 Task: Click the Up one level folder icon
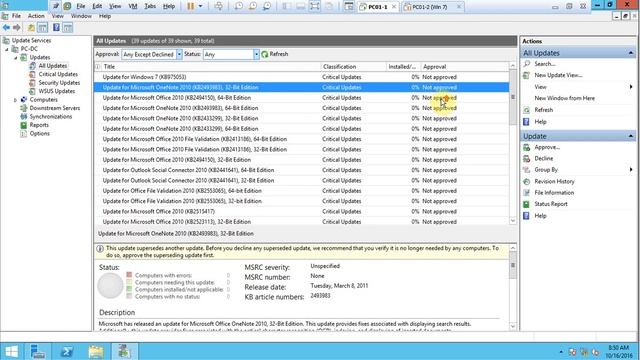coord(31,27)
